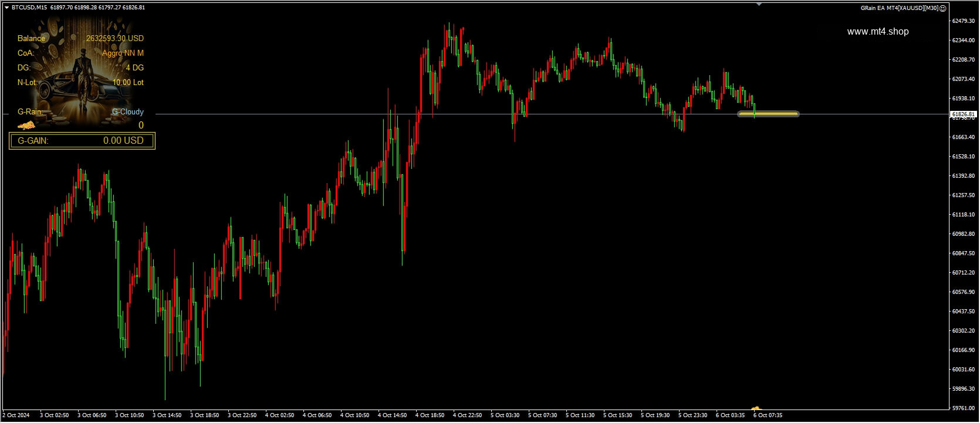The image size is (980, 423).
Task: Click the G-GAIN 0.00 USD box
Action: [82, 141]
